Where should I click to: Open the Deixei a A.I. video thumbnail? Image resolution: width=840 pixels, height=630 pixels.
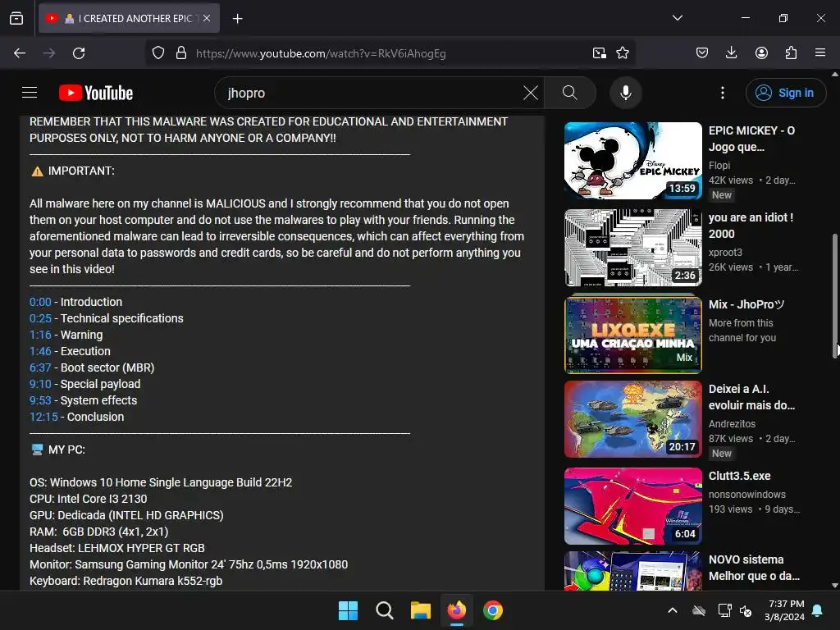(633, 419)
